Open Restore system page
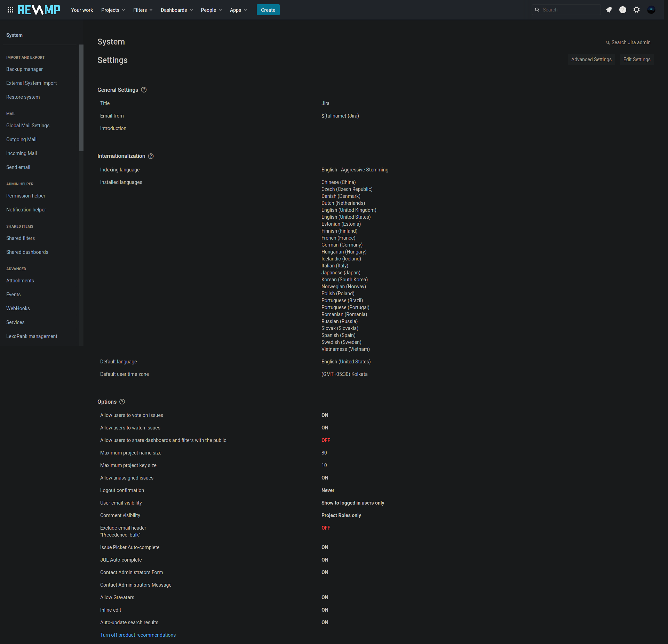This screenshot has height=644, width=668. 23,97
